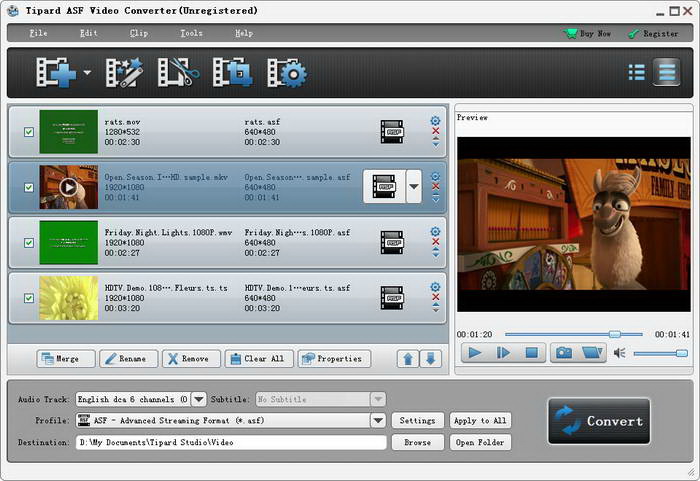Uncheck the rats.mov file checkbox

tap(28, 132)
